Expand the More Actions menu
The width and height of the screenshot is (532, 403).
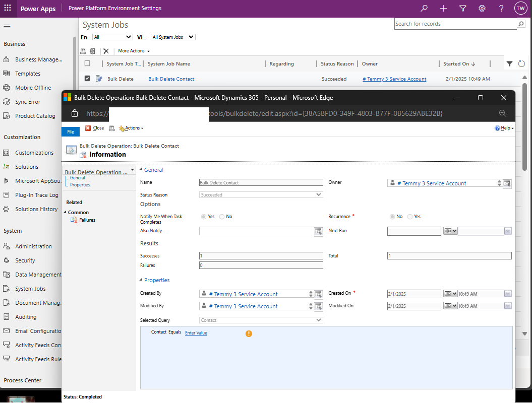pyautogui.click(x=134, y=51)
